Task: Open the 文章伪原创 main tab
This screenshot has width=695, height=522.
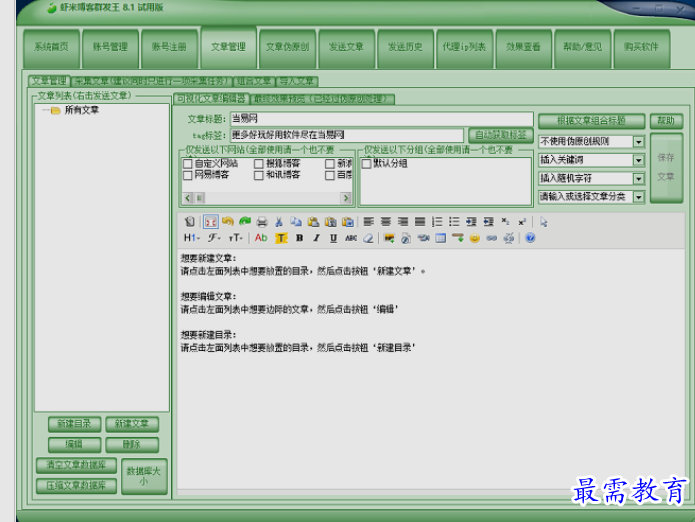Action: [287, 48]
